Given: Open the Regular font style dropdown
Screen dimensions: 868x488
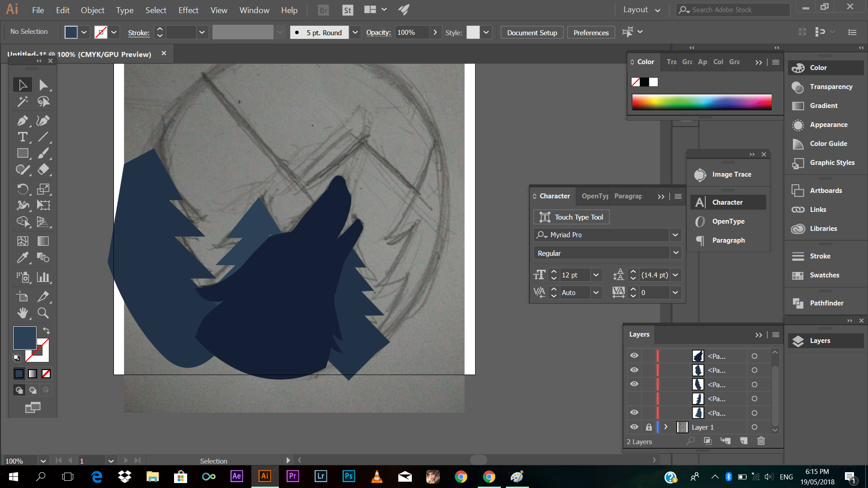Looking at the screenshot, I should click(x=676, y=253).
